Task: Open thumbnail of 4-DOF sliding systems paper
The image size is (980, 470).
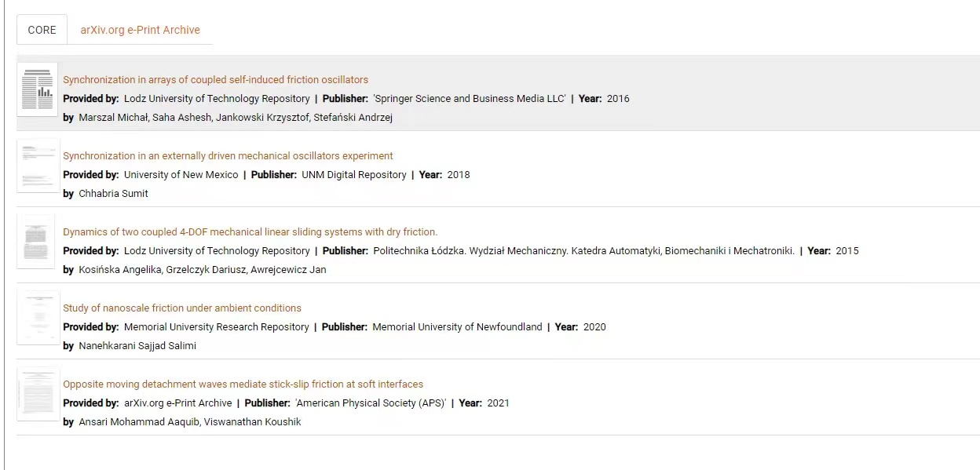Action: click(38, 242)
